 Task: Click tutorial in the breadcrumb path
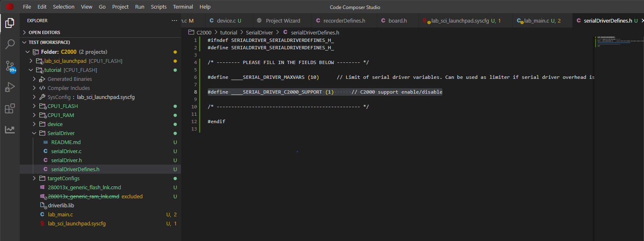(229, 32)
